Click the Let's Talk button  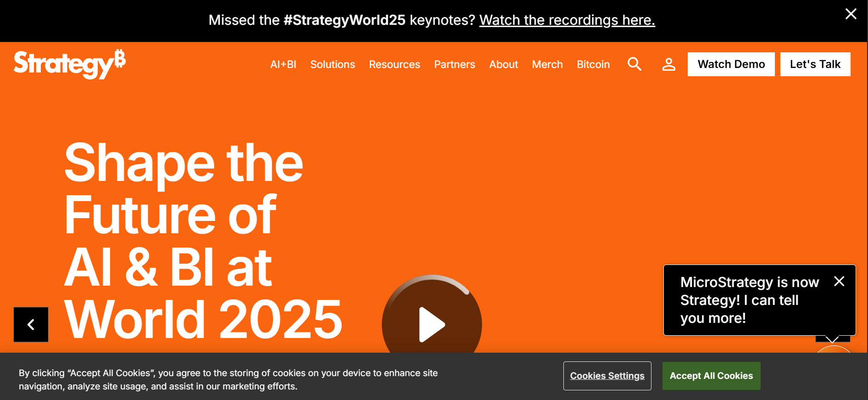(815, 64)
